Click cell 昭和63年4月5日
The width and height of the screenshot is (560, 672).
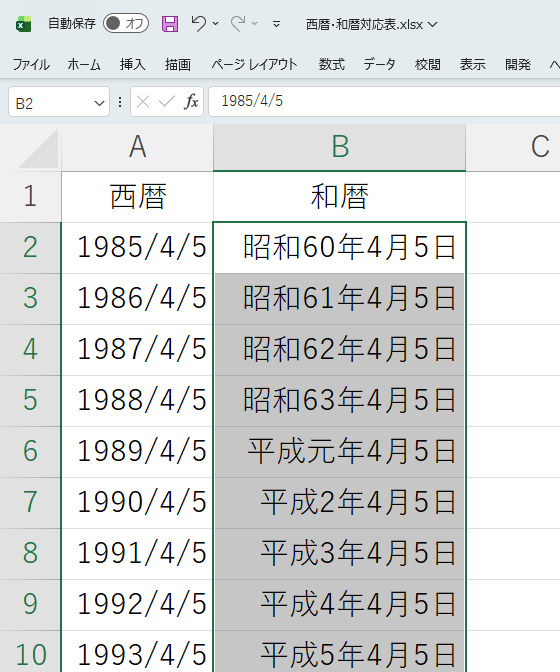pos(339,401)
